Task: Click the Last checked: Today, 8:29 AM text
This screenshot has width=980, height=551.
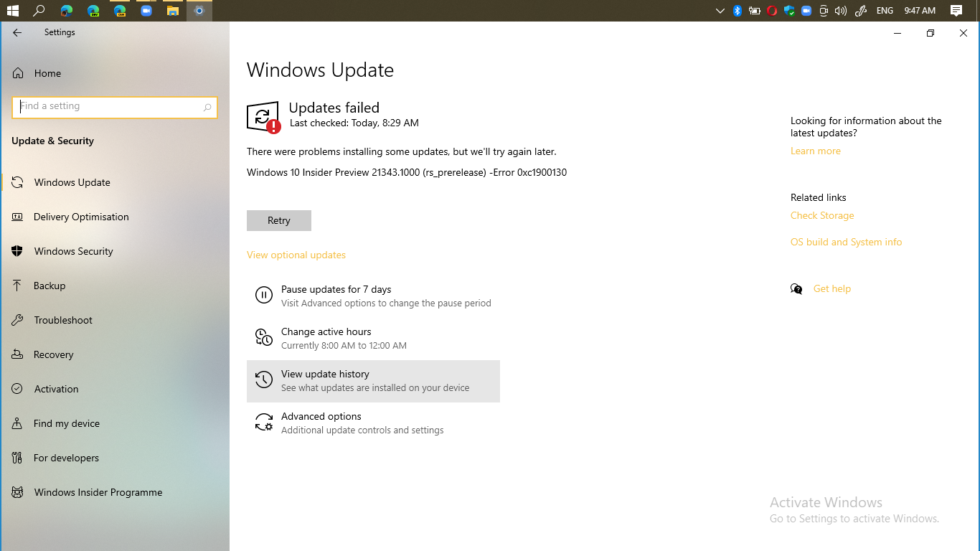Action: pyautogui.click(x=354, y=123)
